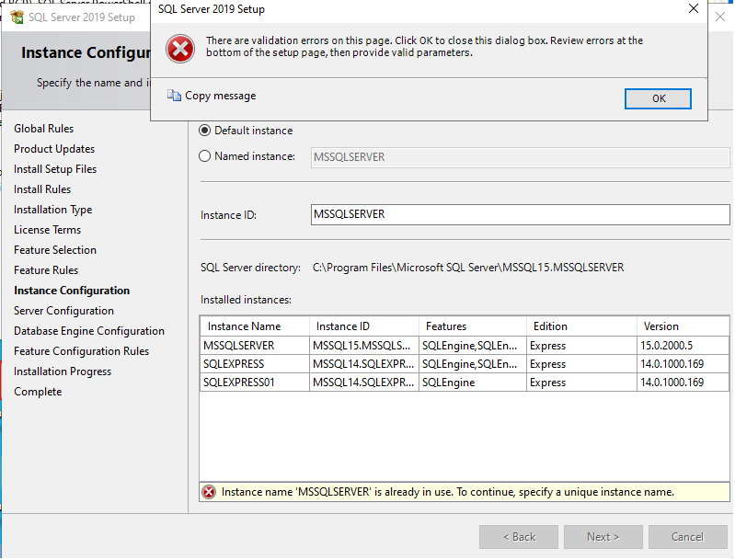The width and height of the screenshot is (735, 560).
Task: Click the Features column header
Action: [473, 326]
